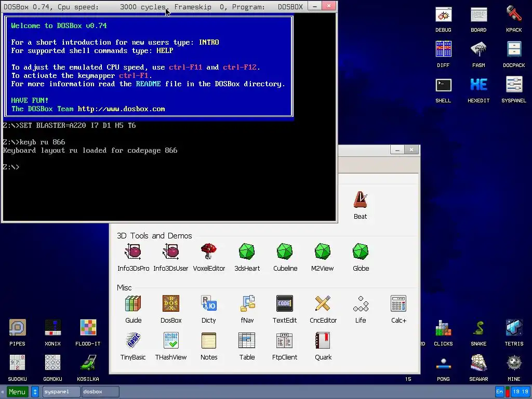
Task: Launch the TETRIS game icon
Action: click(514, 332)
